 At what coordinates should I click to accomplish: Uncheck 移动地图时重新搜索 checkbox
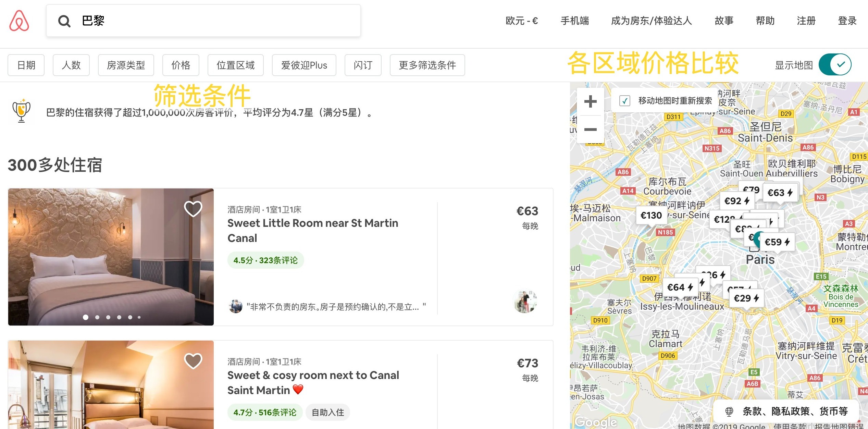coord(625,101)
